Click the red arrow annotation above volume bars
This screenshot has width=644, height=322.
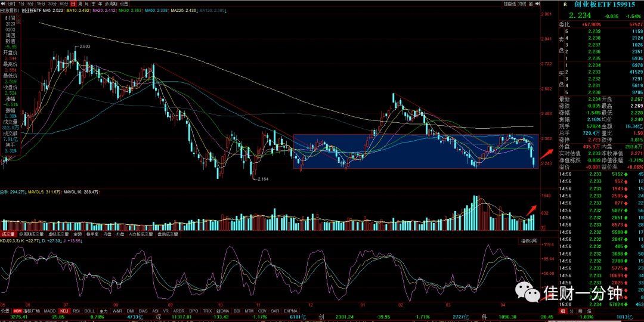pos(532,210)
